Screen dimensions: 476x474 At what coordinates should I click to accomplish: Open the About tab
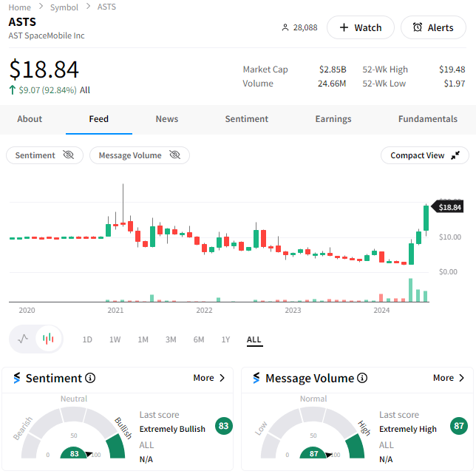pos(30,119)
